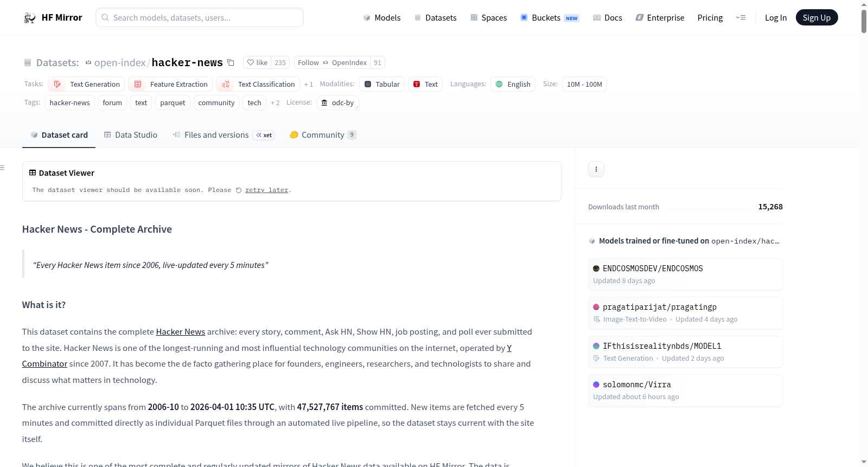The width and height of the screenshot is (868, 467).
Task: Click the retry later link
Action: coord(266,190)
